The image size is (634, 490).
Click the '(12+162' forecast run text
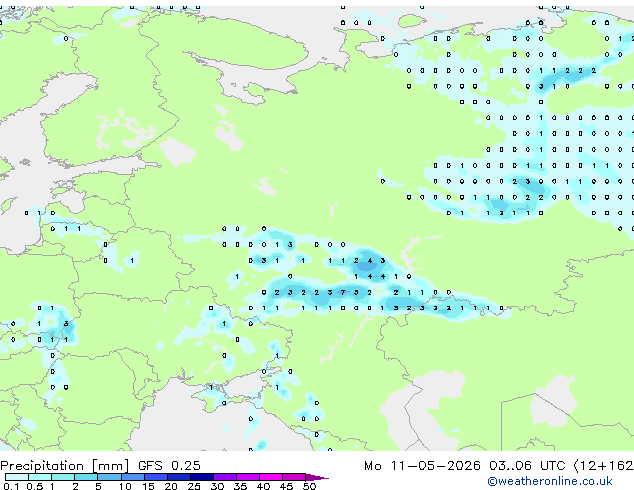(603, 466)
